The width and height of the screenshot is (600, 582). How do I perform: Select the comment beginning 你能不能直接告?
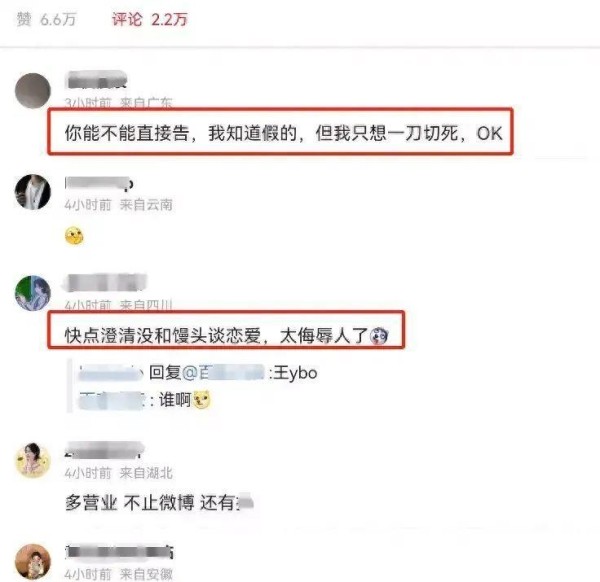tap(283, 133)
